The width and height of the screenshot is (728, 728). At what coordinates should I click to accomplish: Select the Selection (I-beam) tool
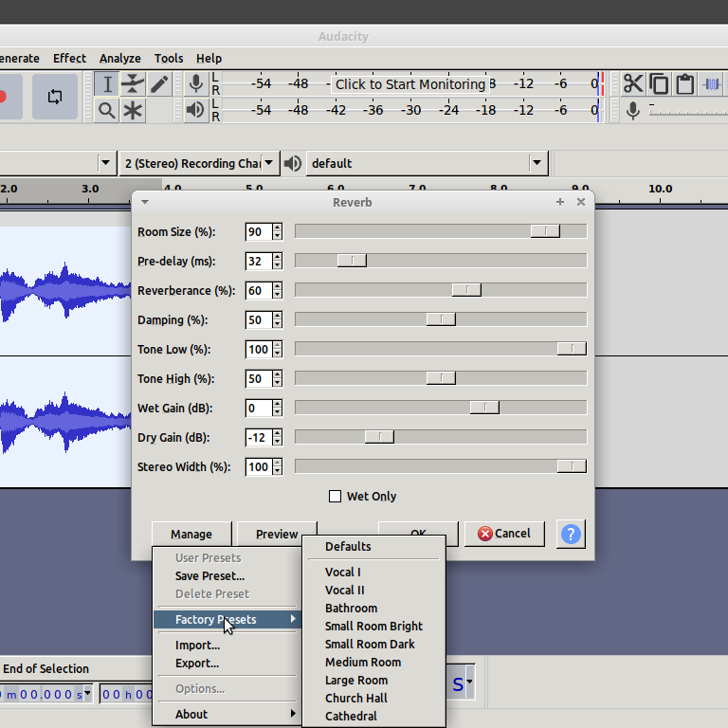point(107,84)
